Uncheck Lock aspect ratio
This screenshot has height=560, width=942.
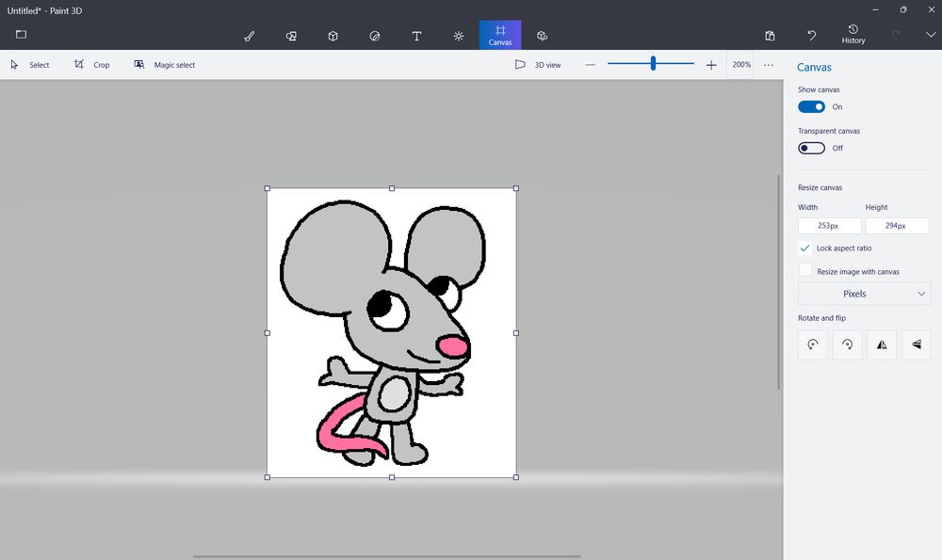point(805,248)
